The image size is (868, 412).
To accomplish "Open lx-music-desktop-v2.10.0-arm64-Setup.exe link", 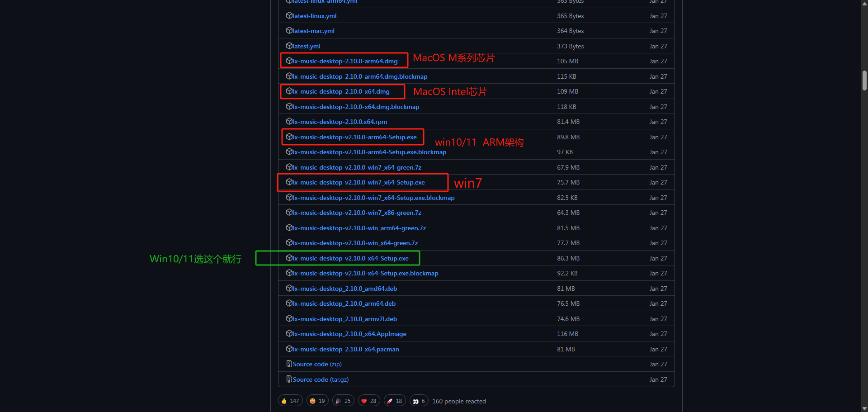I will 354,137.
